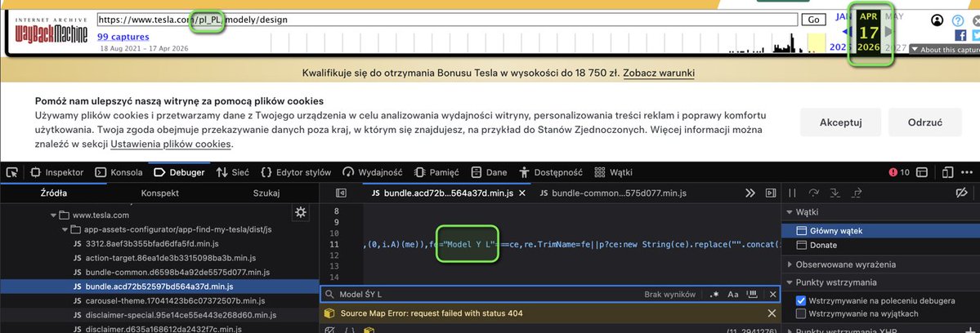The image size is (980, 333).
Task: Open the 99 captures link
Action: pos(123,37)
